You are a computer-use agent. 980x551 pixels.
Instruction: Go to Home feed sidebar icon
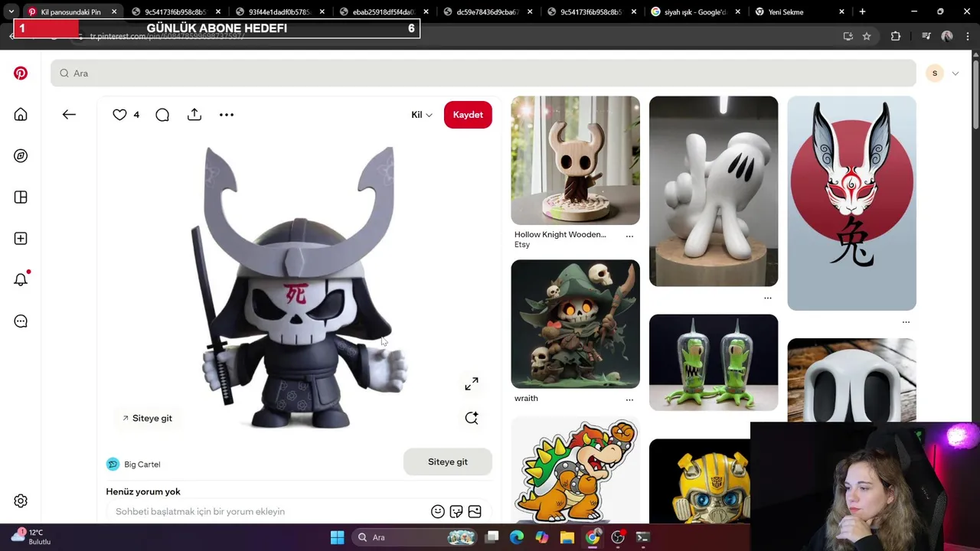pos(21,115)
